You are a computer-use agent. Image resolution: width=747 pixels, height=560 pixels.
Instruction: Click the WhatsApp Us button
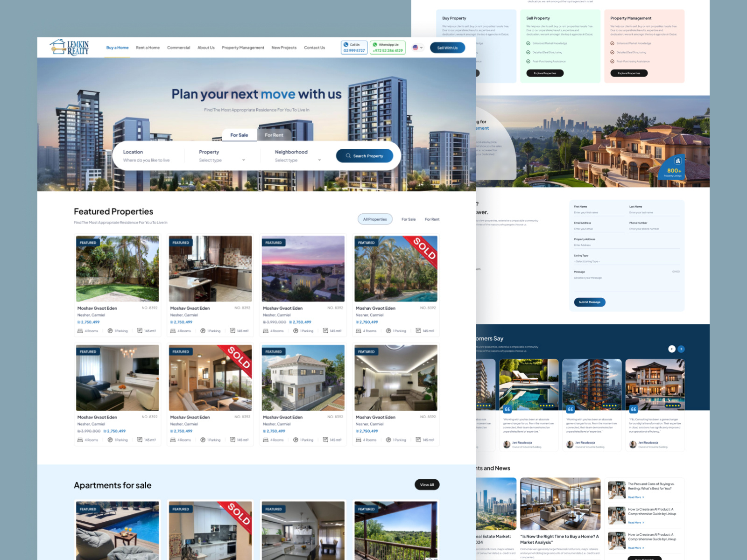[388, 48]
